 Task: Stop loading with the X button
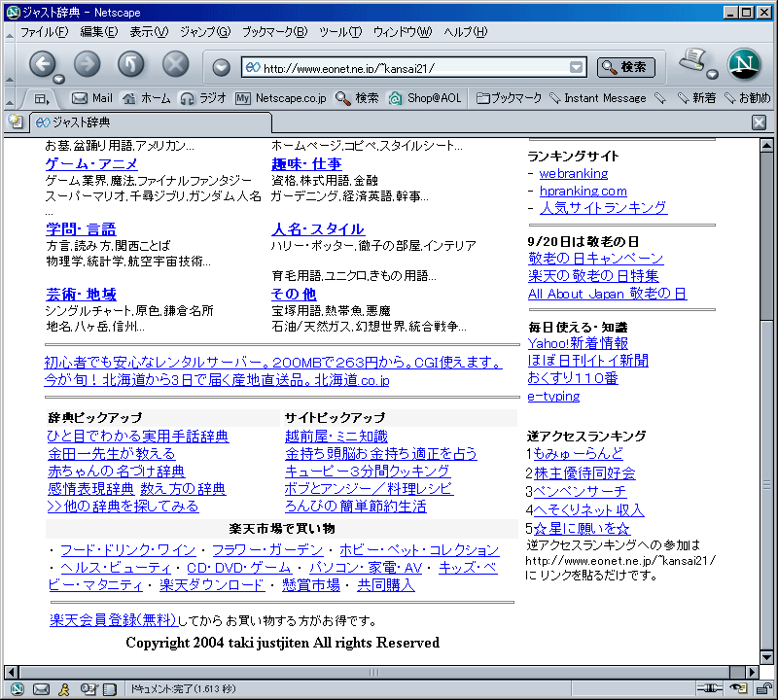[x=176, y=64]
